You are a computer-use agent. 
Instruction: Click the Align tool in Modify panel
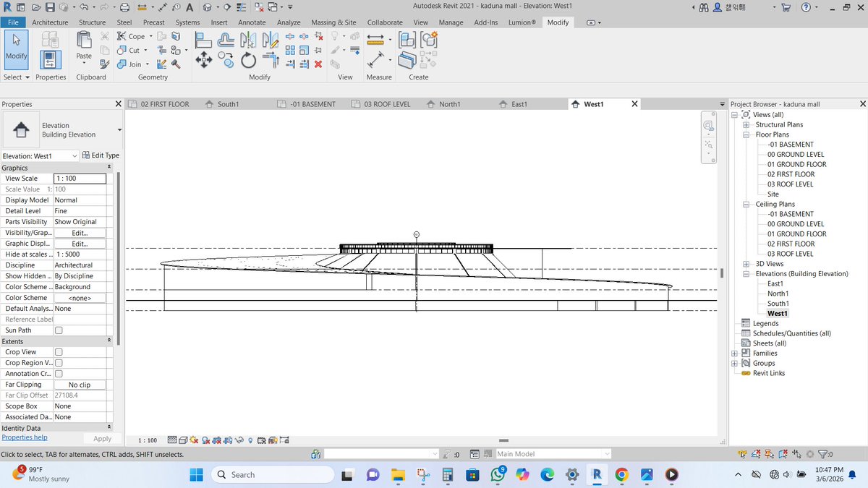tap(203, 40)
